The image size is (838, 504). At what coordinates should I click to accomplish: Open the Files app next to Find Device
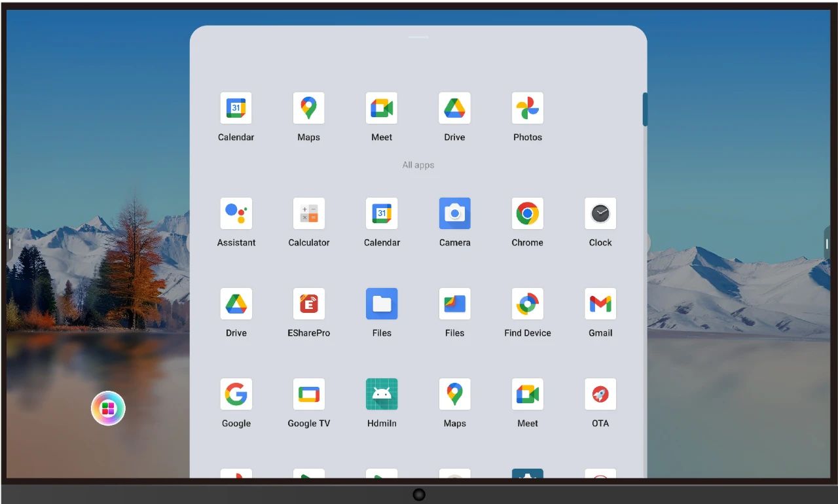coord(454,304)
